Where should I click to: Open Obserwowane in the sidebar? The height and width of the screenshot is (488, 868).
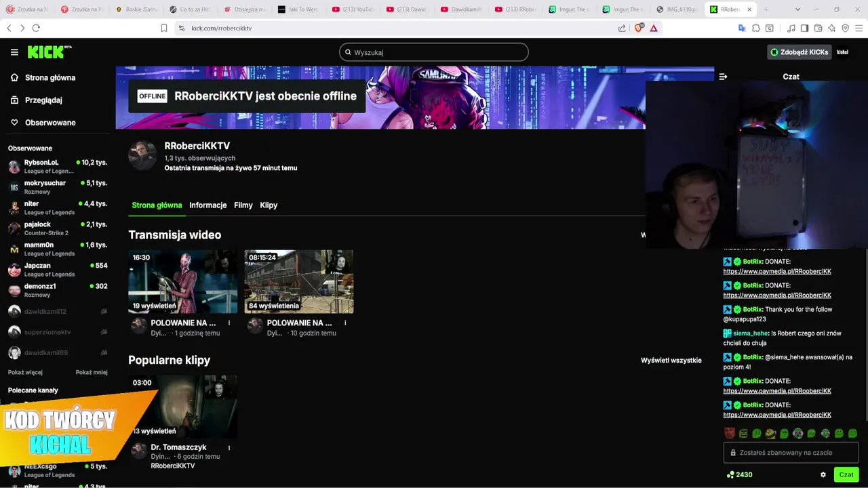(x=43, y=123)
